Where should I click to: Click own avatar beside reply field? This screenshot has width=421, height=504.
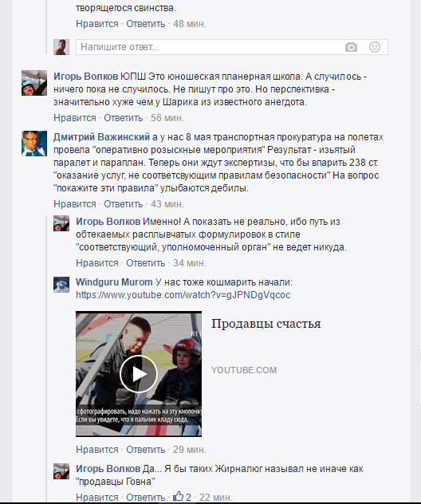61,47
